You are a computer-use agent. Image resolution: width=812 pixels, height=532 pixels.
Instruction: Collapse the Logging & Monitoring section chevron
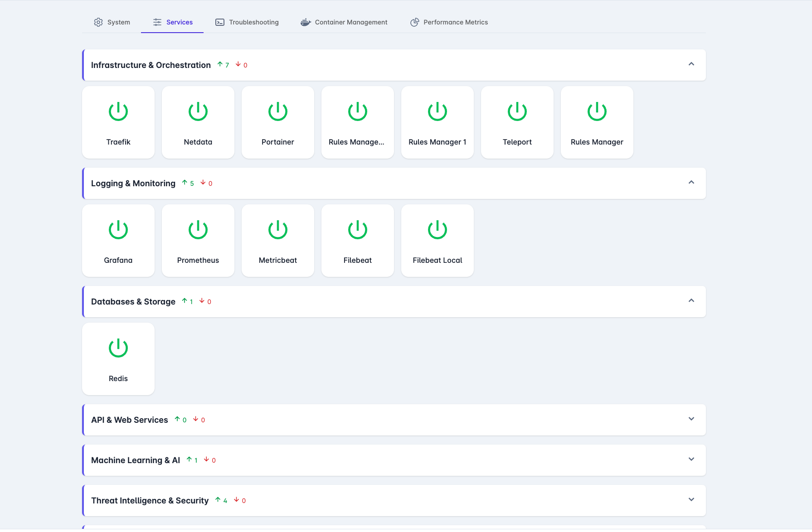[x=691, y=182]
